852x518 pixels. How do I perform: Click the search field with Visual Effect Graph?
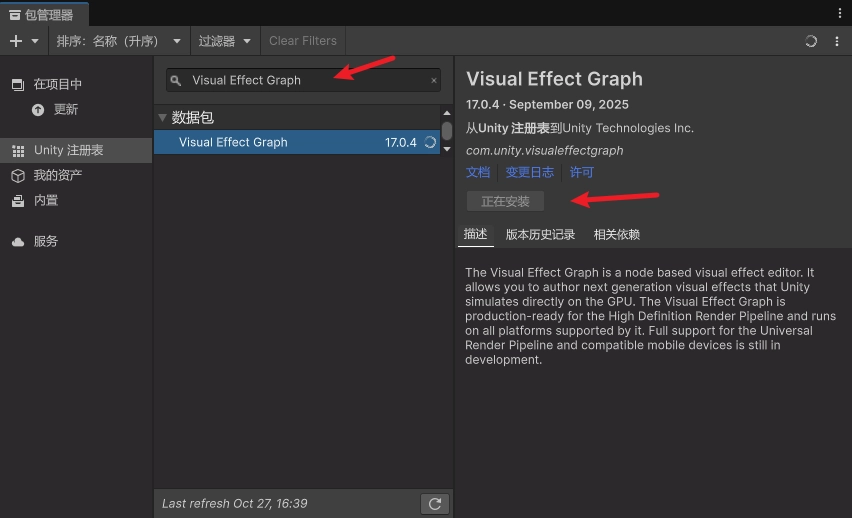(x=303, y=80)
